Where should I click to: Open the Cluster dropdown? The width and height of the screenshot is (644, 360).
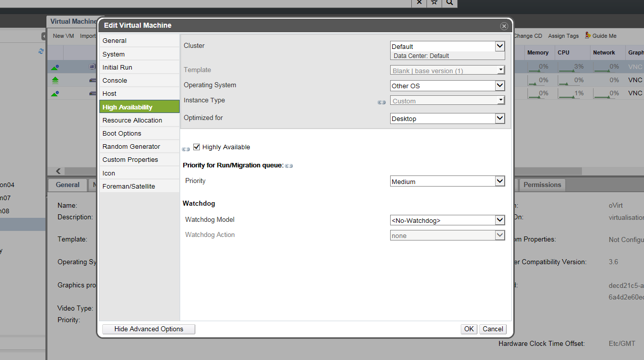(x=447, y=46)
